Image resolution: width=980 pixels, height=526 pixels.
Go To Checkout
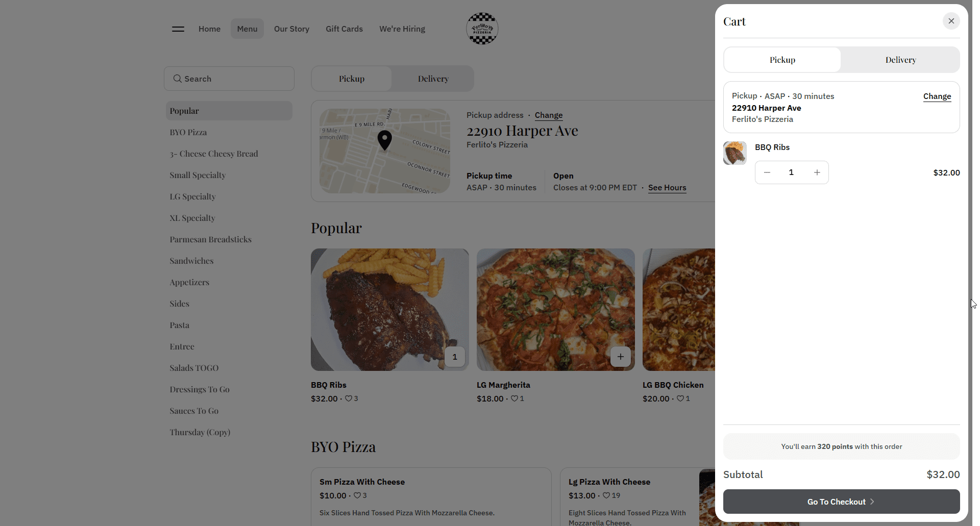click(x=841, y=502)
